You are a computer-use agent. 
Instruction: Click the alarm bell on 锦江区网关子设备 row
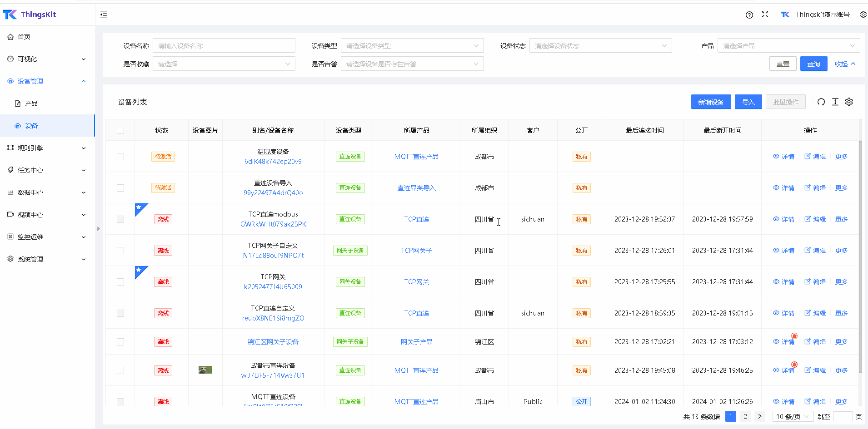794,336
